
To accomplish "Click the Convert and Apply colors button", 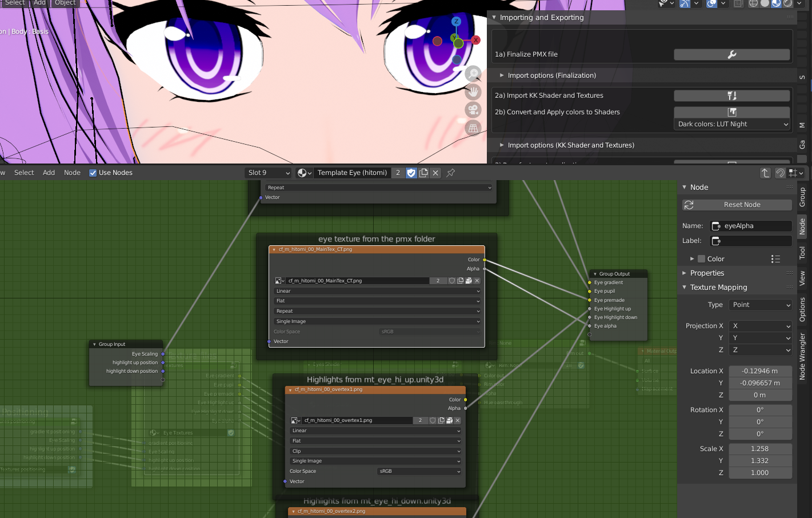I will click(731, 112).
